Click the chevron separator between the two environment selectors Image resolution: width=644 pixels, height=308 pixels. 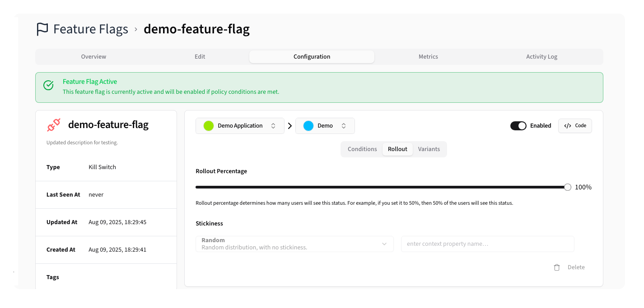pos(289,126)
